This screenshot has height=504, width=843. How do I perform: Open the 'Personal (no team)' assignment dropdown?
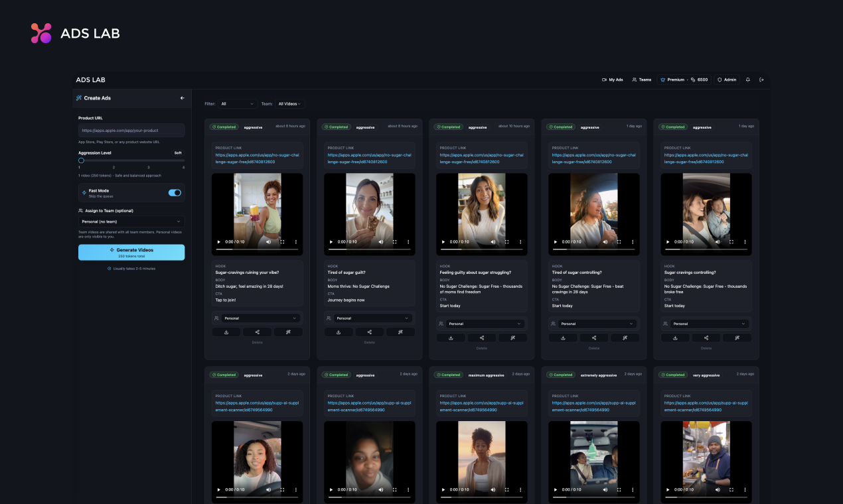pos(131,221)
